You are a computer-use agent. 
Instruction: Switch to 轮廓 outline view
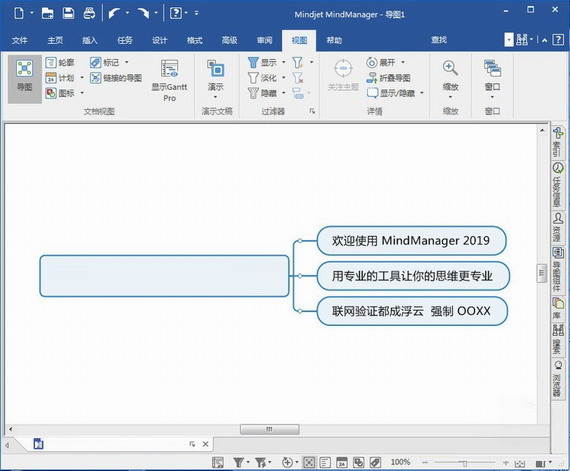pyautogui.click(x=60, y=63)
